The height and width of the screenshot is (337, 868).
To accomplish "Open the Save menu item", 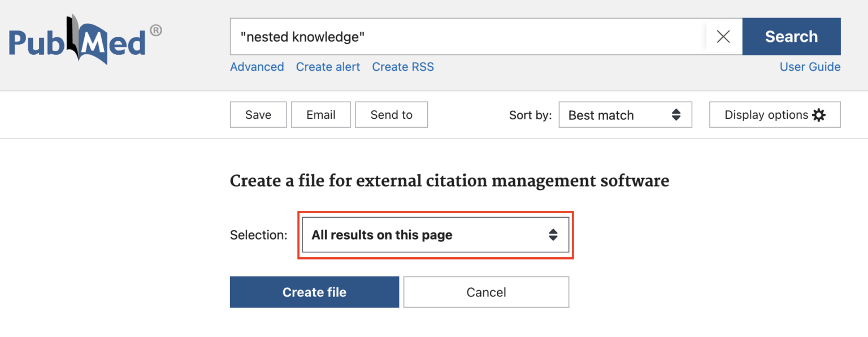I will point(258,115).
